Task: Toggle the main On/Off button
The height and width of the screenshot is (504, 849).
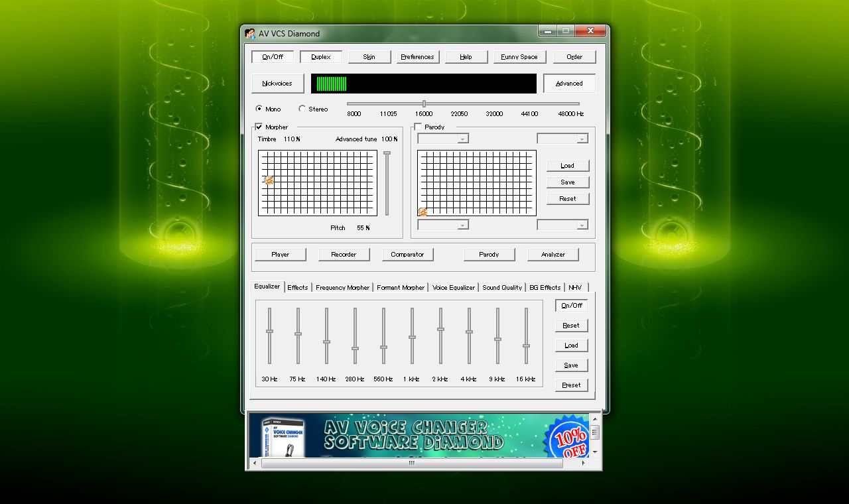Action: (x=273, y=57)
